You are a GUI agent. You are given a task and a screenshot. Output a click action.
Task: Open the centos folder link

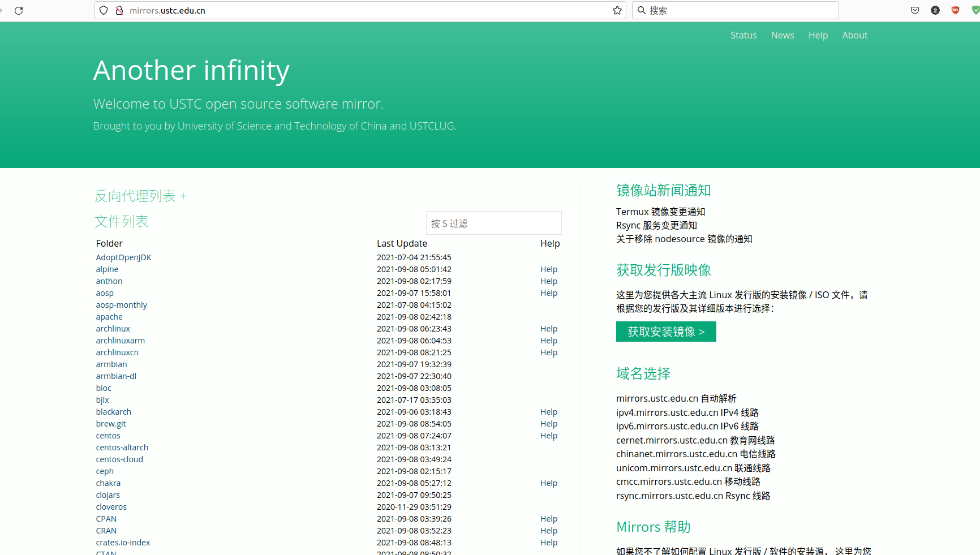tap(108, 436)
